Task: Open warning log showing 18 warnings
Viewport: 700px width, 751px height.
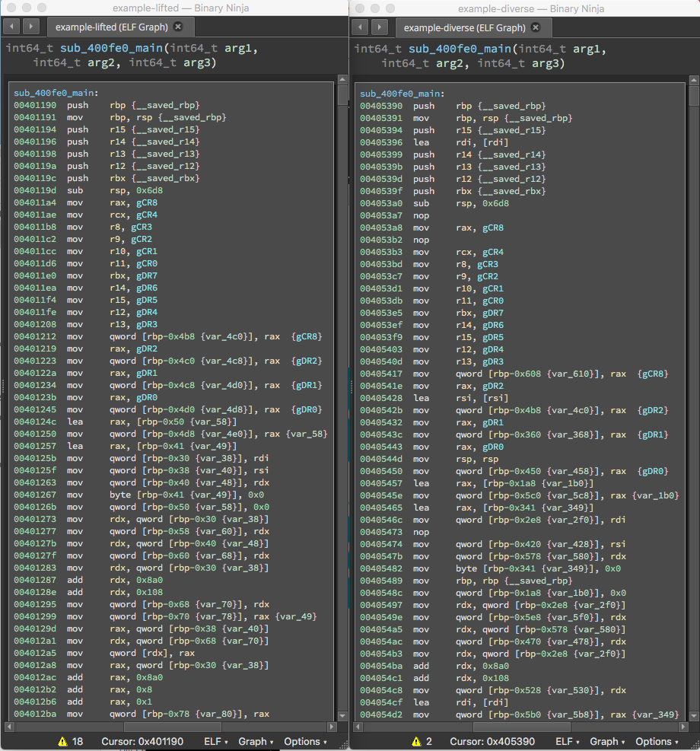Action: point(70,741)
